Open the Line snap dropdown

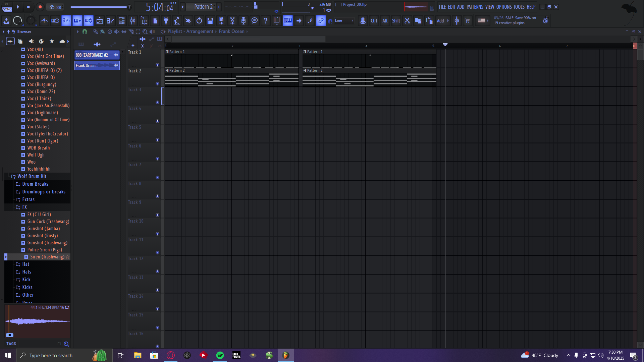(x=344, y=21)
